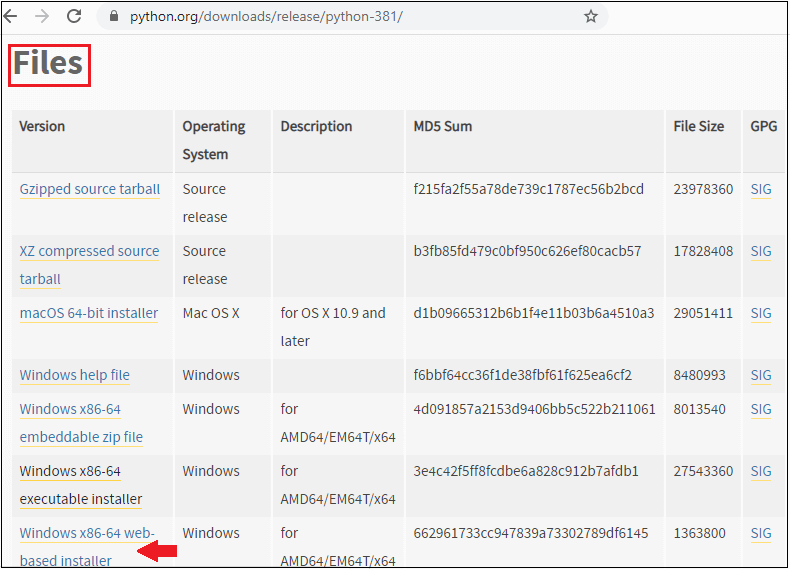The width and height of the screenshot is (790, 569).
Task: Open Windows x86-64 embeddable zip file link
Action: (81, 423)
